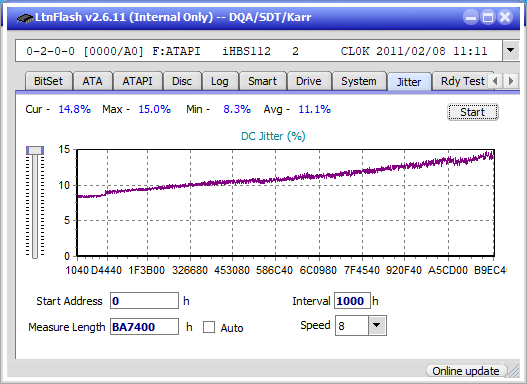Click x-axis label 586C40

274,270
